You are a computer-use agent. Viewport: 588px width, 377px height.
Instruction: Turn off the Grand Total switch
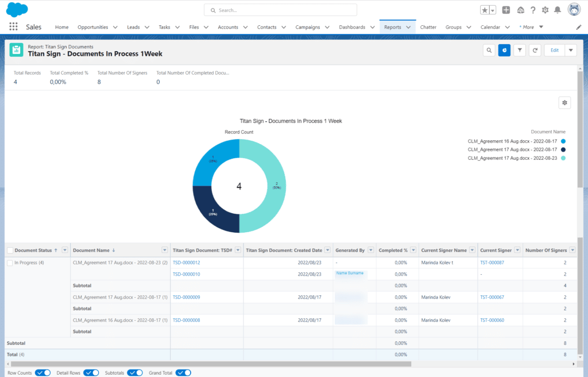pyautogui.click(x=183, y=373)
